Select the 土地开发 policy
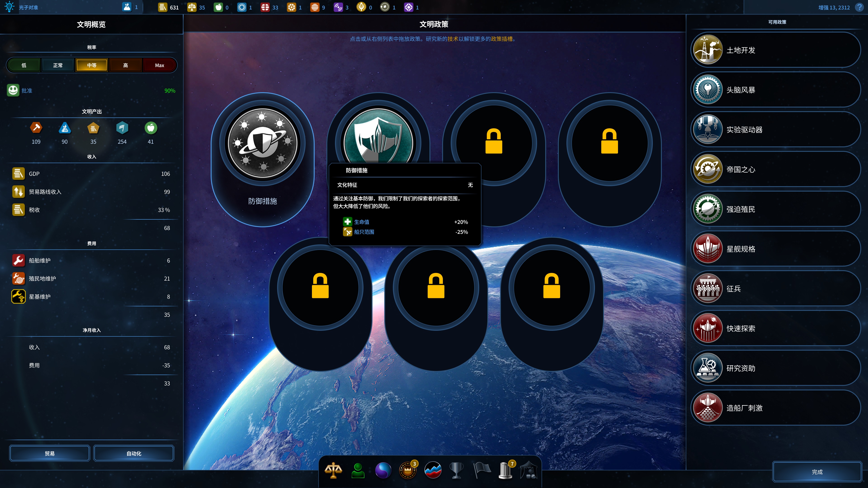 [775, 50]
